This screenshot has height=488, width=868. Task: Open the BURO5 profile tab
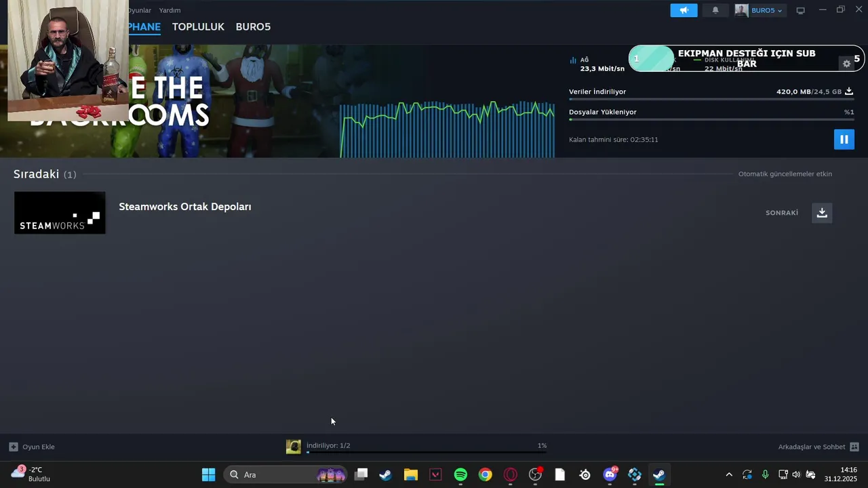(x=253, y=27)
